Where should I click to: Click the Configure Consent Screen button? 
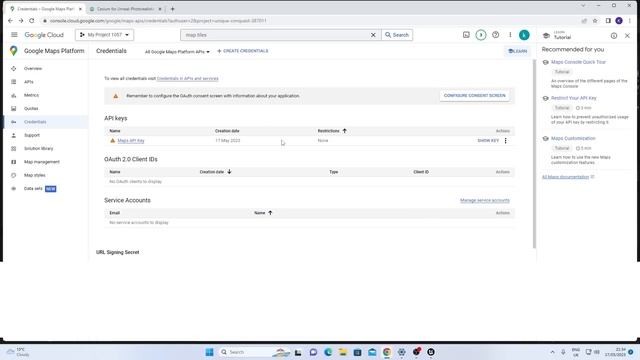474,96
